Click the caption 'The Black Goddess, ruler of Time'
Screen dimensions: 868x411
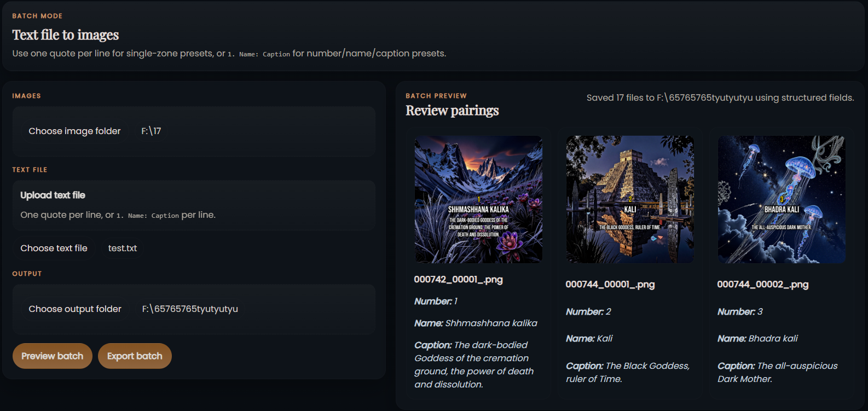click(x=628, y=373)
